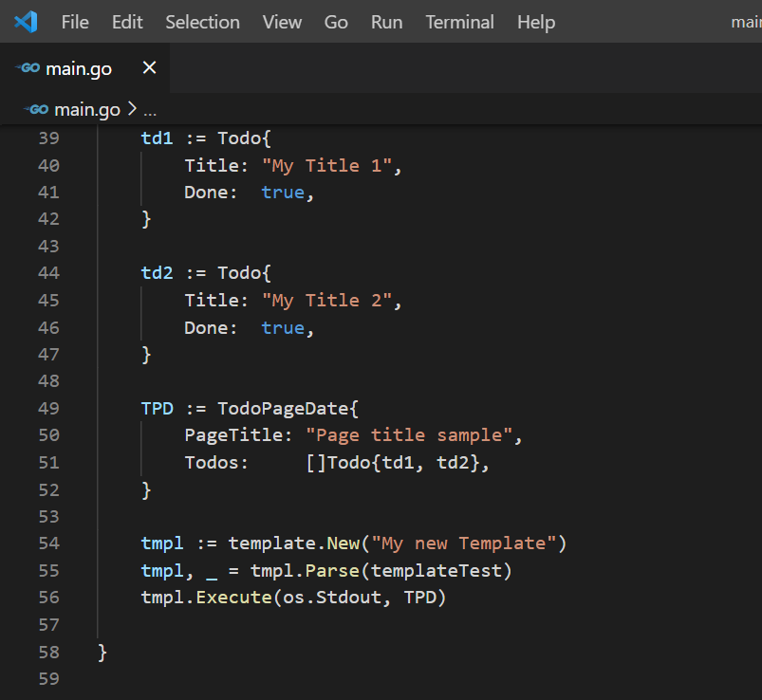Open the Edit menu
Viewport: 762px width, 700px height.
click(x=127, y=23)
